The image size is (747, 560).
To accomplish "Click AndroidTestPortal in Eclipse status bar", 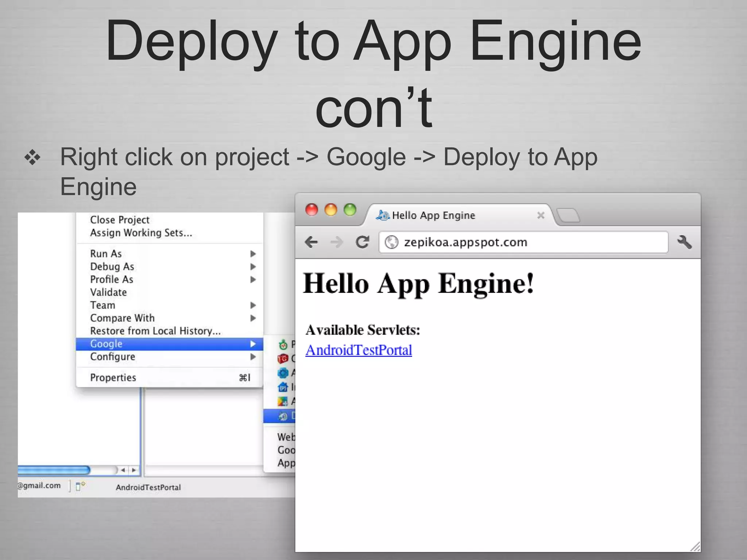I will 148,487.
